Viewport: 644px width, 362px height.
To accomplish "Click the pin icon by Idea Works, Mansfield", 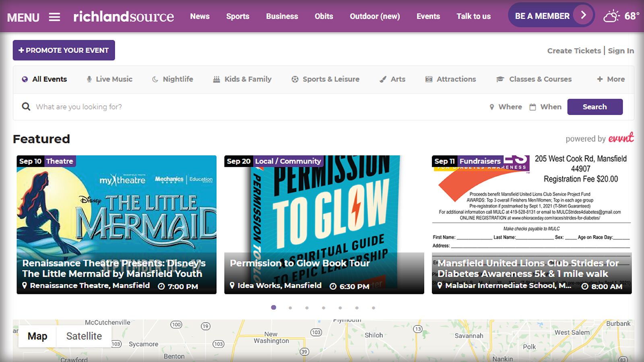I will 232,286.
